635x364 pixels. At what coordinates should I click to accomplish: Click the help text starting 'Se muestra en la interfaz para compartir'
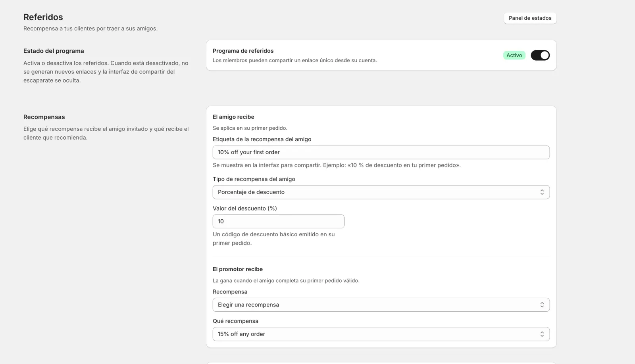pos(337,165)
